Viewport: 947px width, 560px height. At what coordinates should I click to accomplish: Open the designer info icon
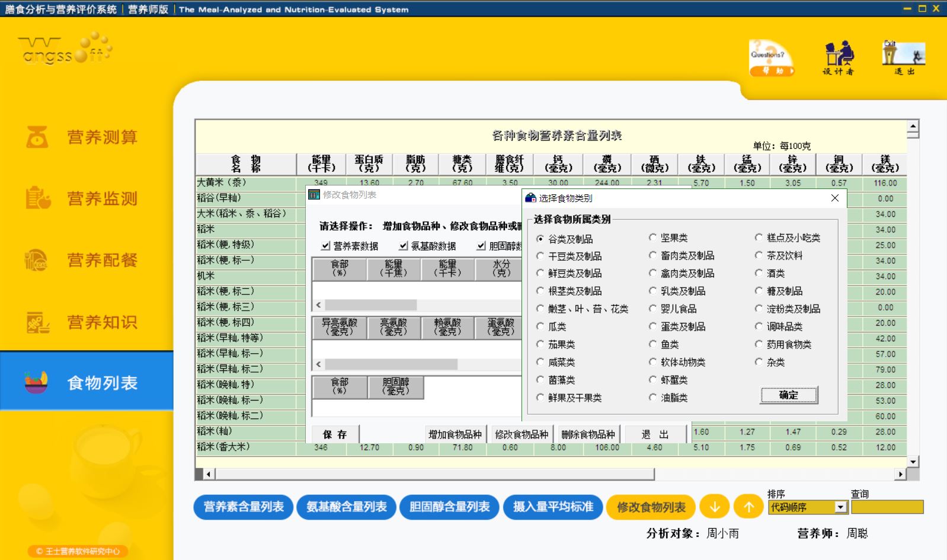pos(839,57)
